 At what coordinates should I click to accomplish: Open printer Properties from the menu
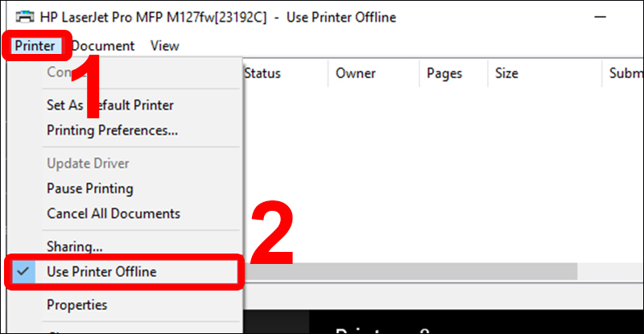[x=76, y=305]
